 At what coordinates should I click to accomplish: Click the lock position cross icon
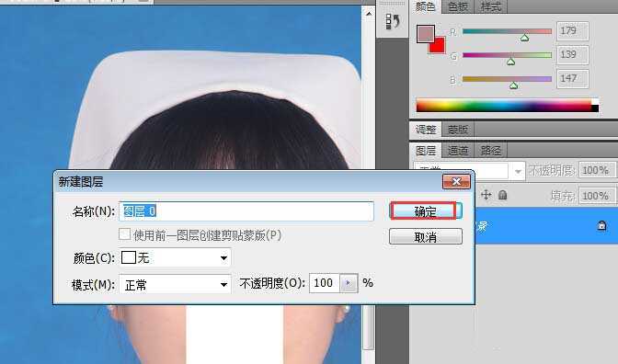tap(486, 195)
